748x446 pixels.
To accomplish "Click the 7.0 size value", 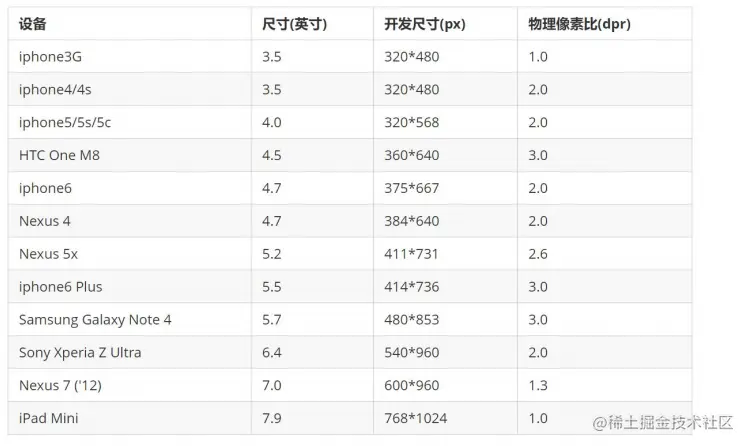I will [271, 386].
